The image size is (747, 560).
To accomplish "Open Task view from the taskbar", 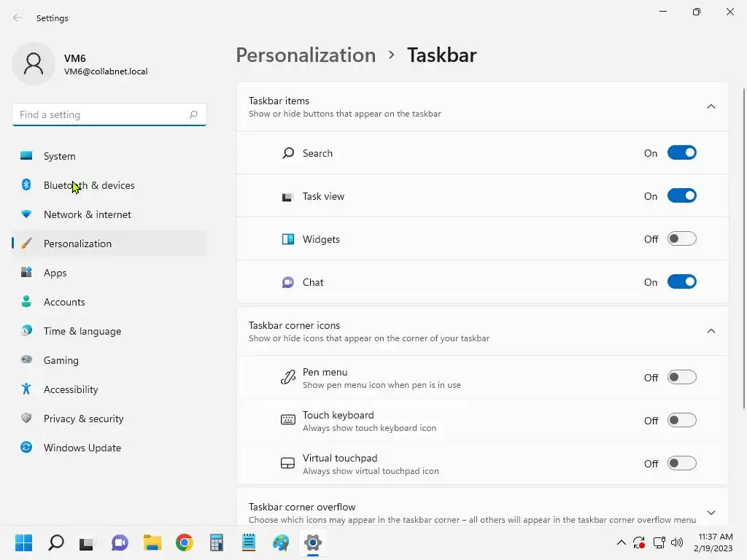I will tap(88, 542).
